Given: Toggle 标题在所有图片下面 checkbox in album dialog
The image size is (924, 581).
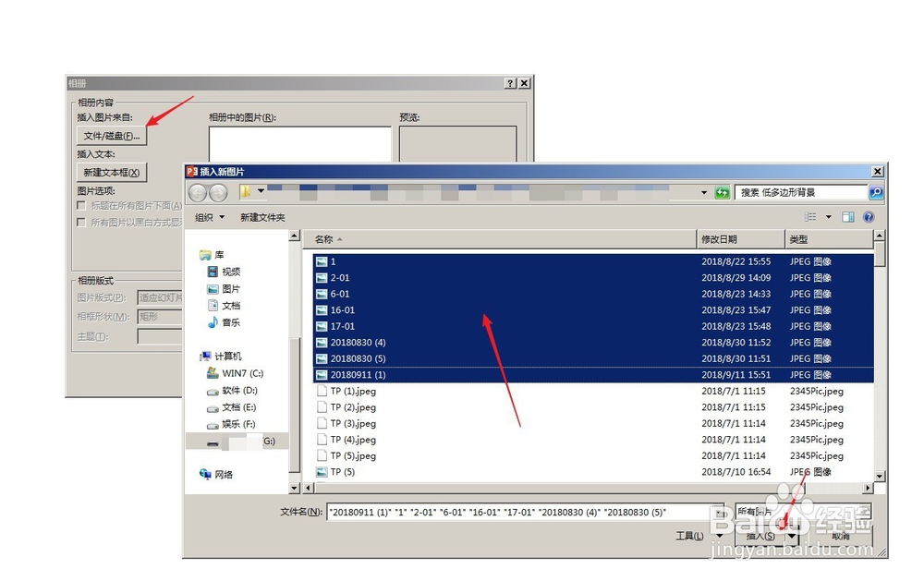Looking at the screenshot, I should [x=81, y=206].
